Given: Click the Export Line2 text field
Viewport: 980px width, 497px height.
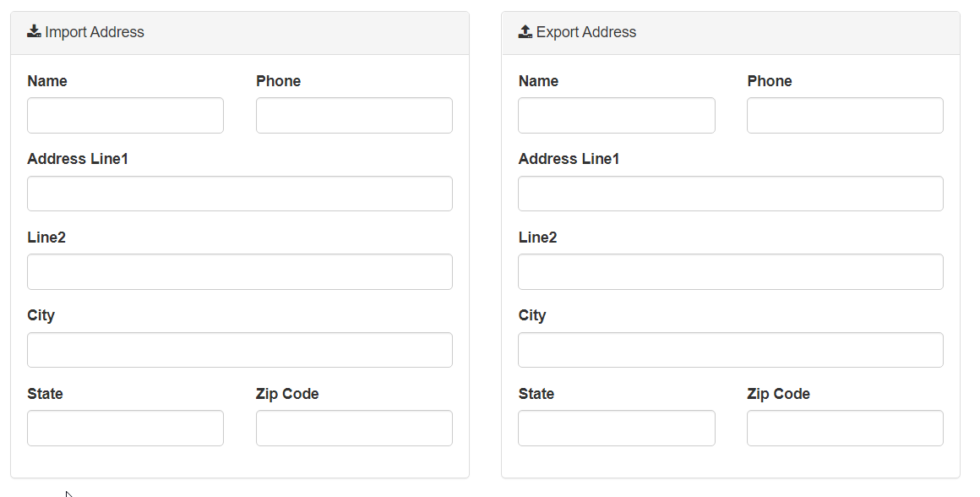Looking at the screenshot, I should [731, 272].
